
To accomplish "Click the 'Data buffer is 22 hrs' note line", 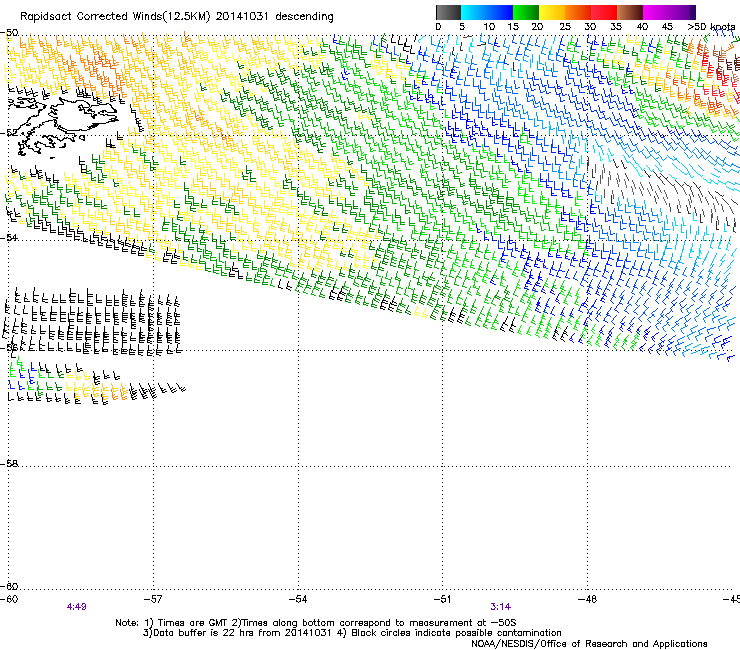I will click(x=352, y=633).
